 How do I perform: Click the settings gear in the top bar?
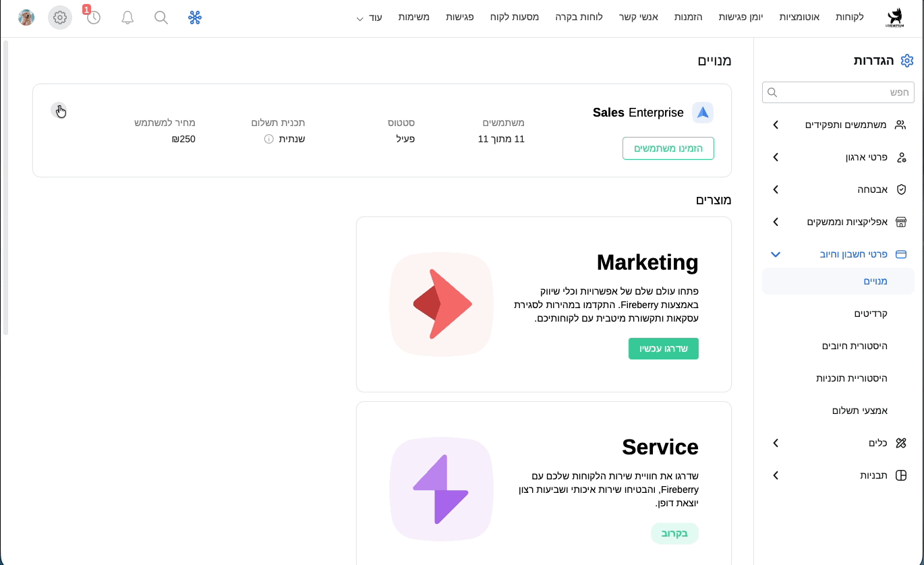(60, 18)
